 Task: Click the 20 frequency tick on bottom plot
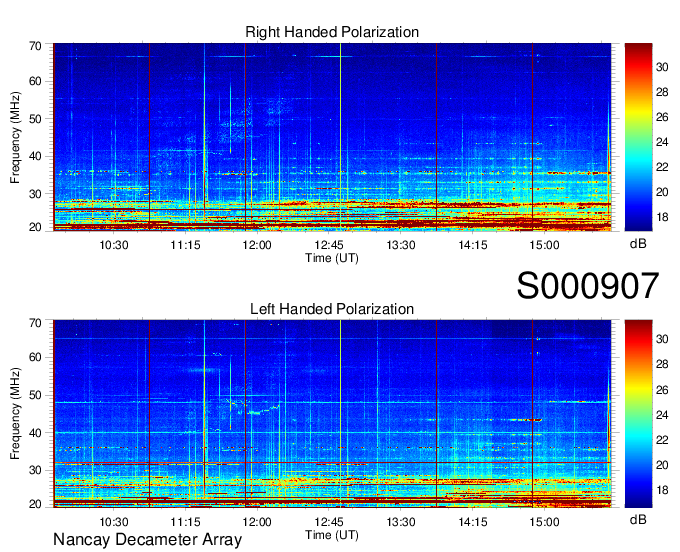click(x=35, y=504)
